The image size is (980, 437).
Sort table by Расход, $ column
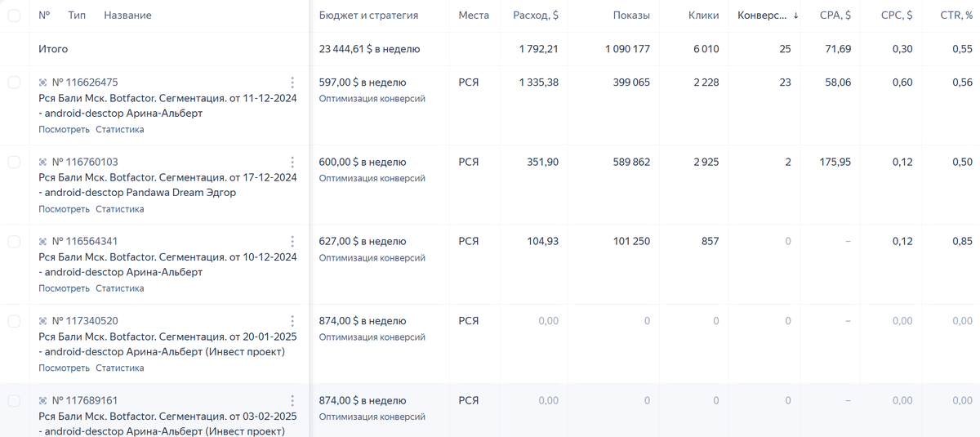tap(536, 16)
